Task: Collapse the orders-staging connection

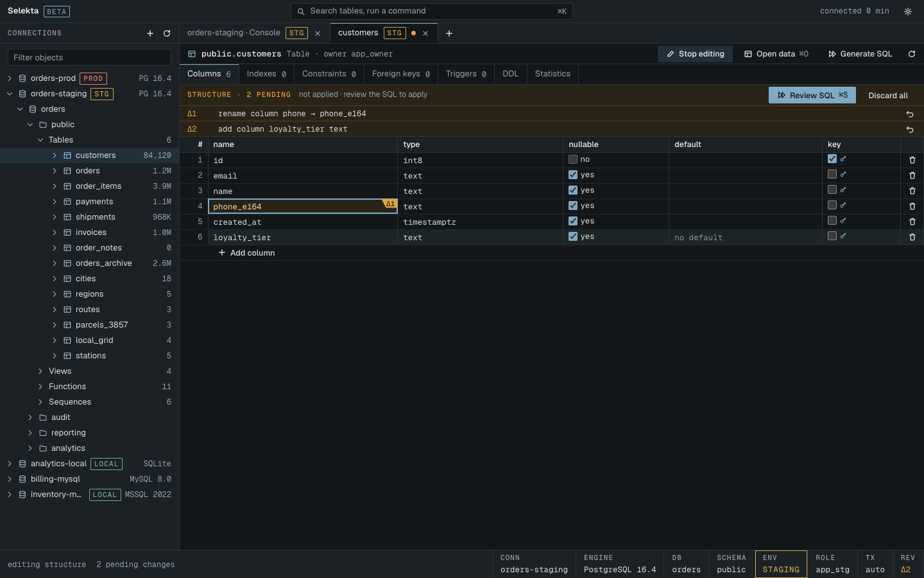Action: pos(10,94)
